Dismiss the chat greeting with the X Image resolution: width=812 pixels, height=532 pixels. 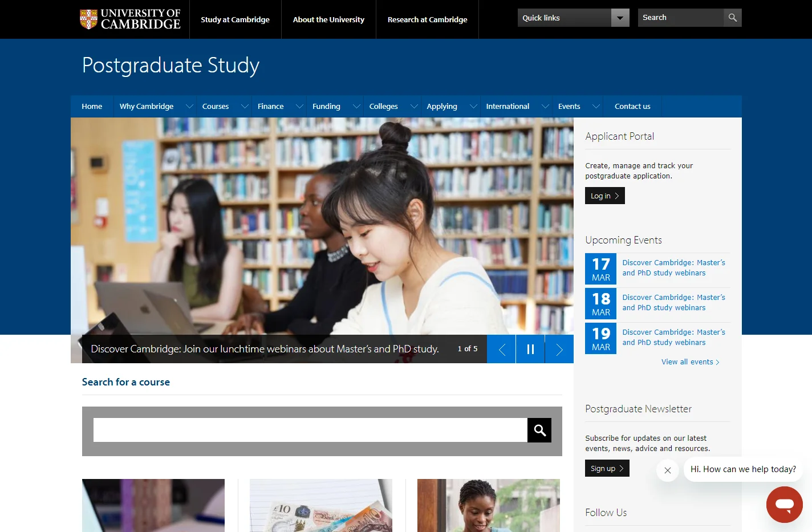tap(668, 470)
